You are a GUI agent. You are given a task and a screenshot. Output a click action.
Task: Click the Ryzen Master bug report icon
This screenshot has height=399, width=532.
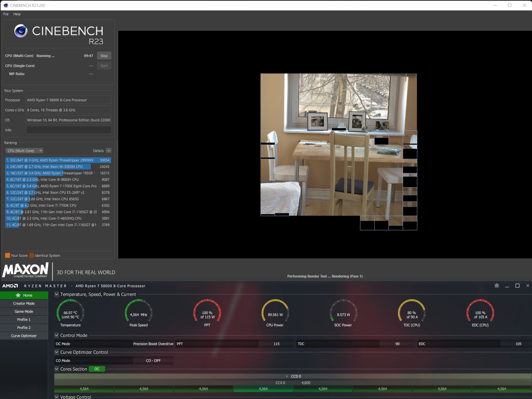[x=497, y=286]
